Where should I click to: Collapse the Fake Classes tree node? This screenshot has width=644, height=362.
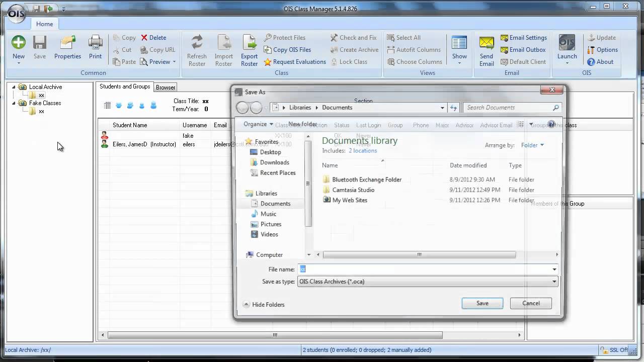point(14,103)
